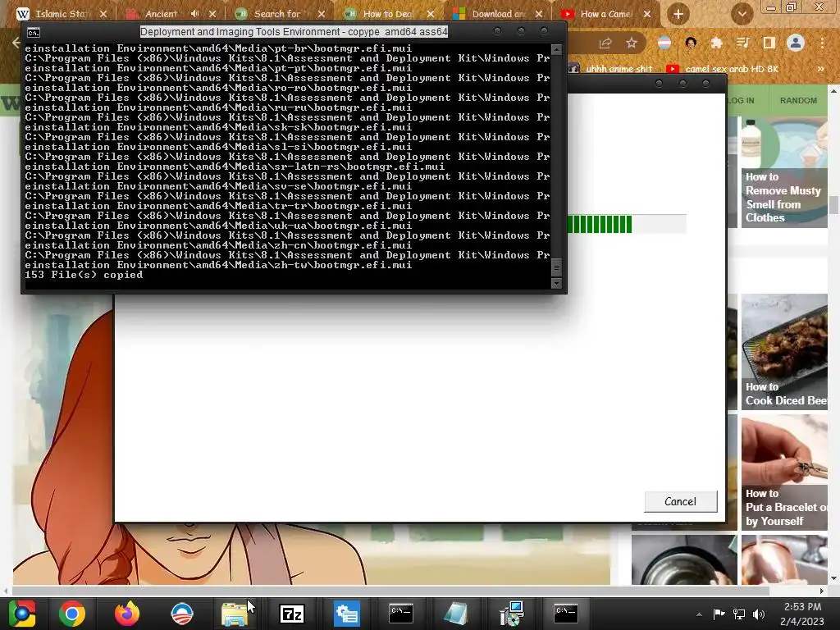Open the installer setup taskbar icon
840x630 pixels.
(x=511, y=614)
